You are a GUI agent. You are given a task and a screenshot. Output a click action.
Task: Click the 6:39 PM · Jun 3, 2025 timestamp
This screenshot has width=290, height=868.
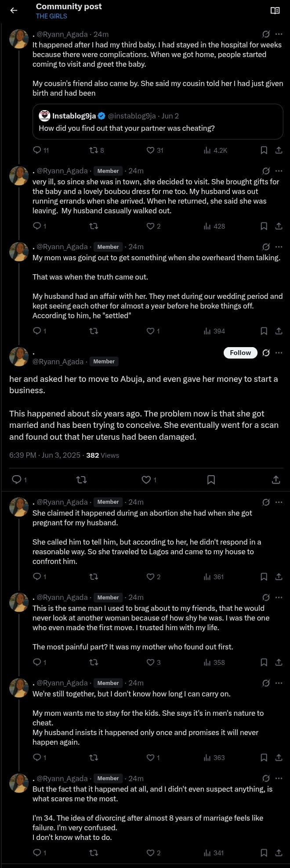45,455
